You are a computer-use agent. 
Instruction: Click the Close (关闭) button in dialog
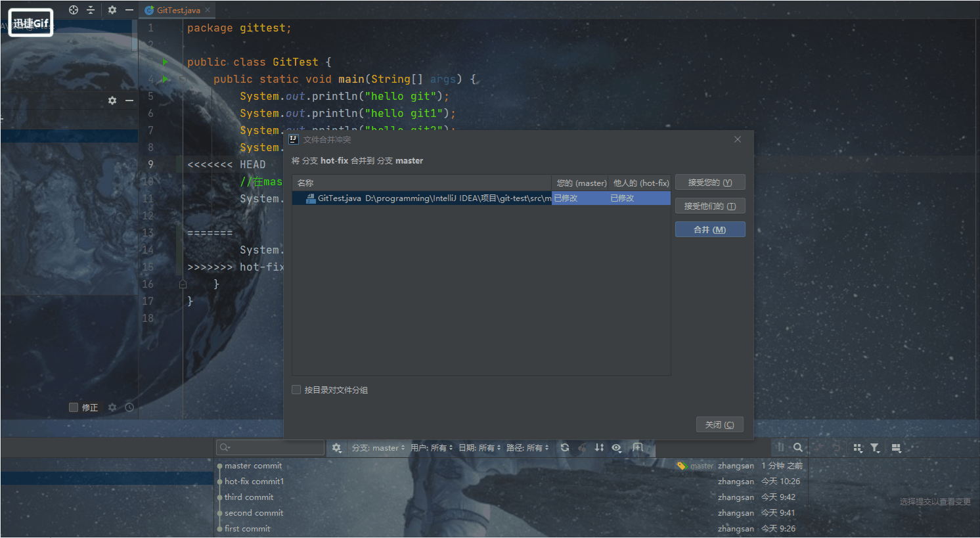(720, 425)
